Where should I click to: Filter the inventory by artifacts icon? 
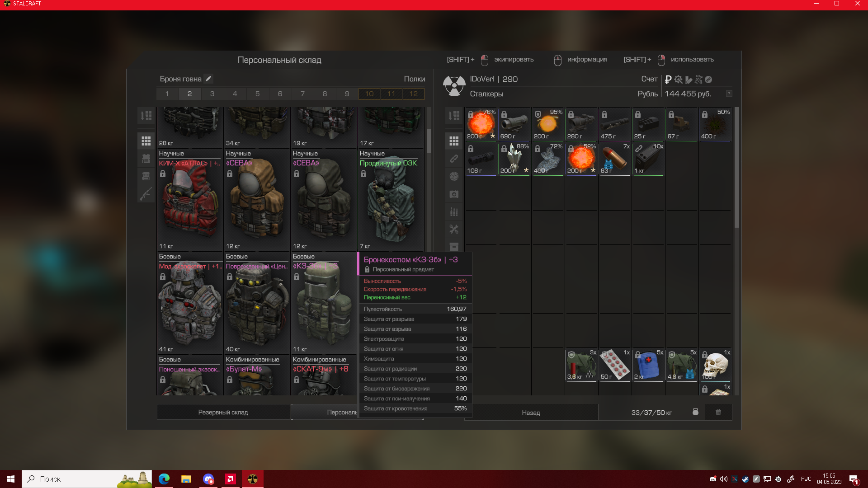(x=454, y=176)
